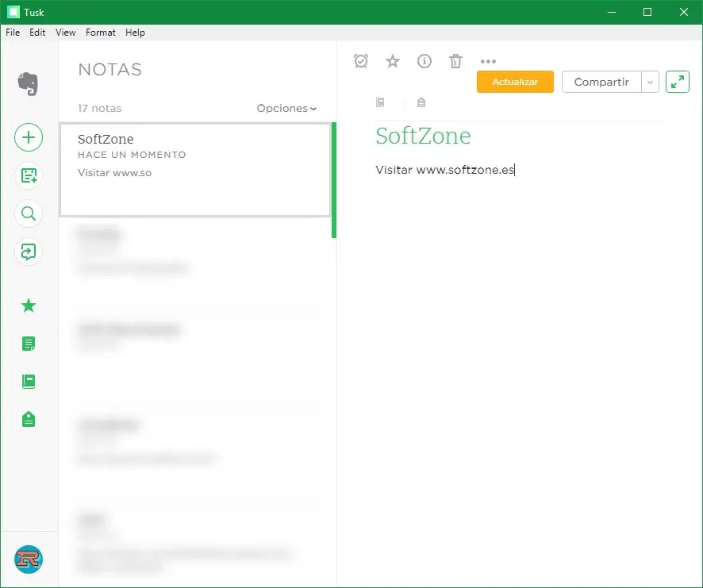Open more actions three-dots icon
Image resolution: width=703 pixels, height=588 pixels.
click(488, 61)
